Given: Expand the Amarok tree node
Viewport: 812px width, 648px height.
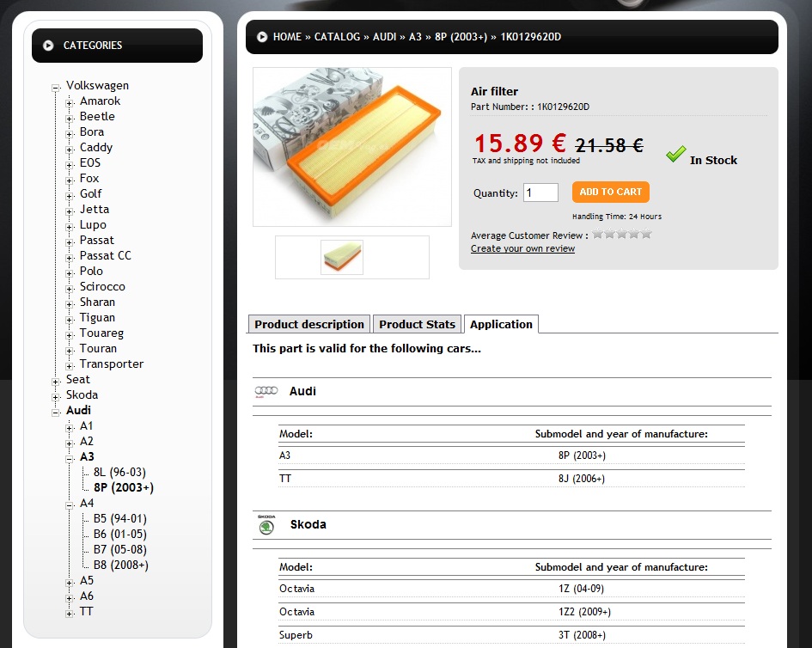Looking at the screenshot, I should pos(70,104).
